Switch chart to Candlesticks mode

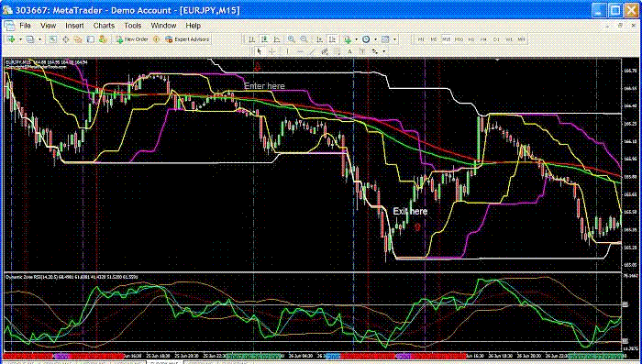(x=264, y=39)
